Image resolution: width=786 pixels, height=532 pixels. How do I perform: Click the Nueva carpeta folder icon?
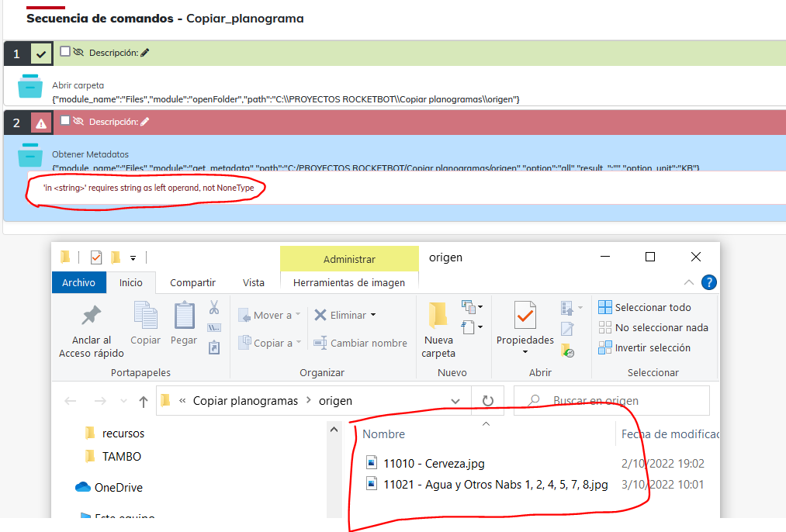tap(438, 314)
